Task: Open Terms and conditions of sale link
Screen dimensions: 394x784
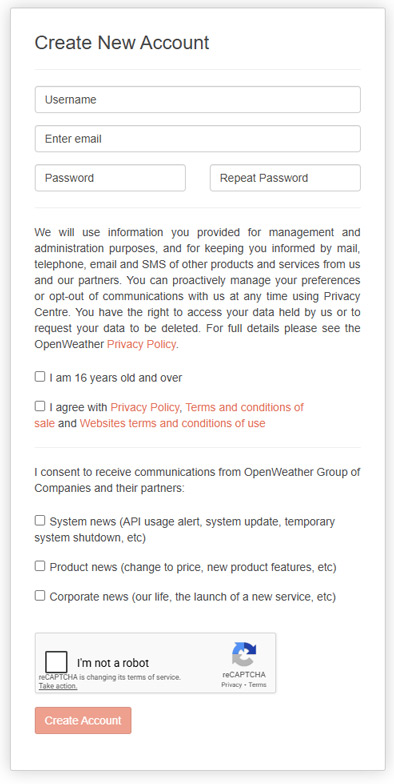Action: coord(169,415)
